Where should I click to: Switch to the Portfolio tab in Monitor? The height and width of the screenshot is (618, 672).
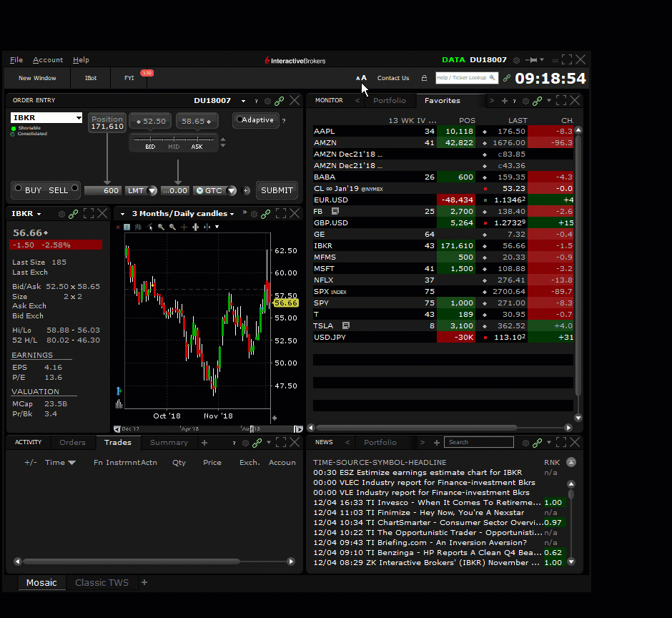point(389,100)
